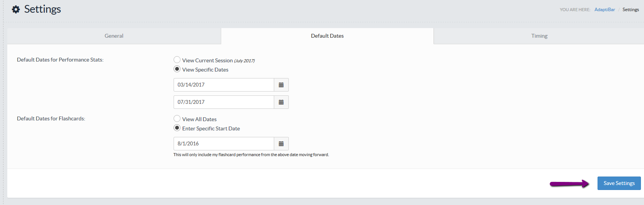644x205 pixels.
Task: Focus the flashcards date field showing 8/1/2016
Action: [223, 144]
